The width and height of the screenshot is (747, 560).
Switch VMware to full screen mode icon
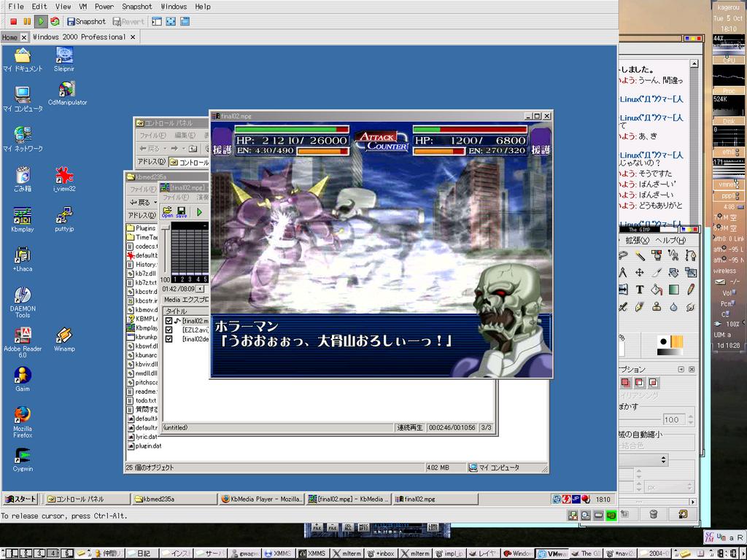[x=171, y=21]
